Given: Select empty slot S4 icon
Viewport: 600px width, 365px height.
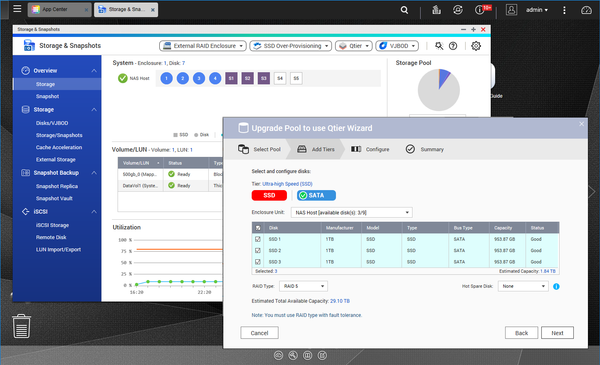Looking at the screenshot, I should click(x=280, y=78).
